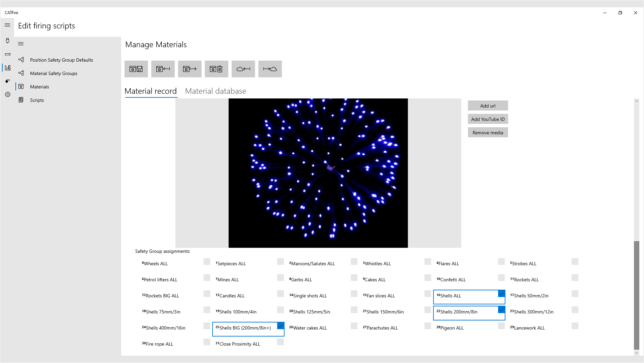Open the USB connection sidebar icon
Image resolution: width=644 pixels, height=363 pixels.
7,41
